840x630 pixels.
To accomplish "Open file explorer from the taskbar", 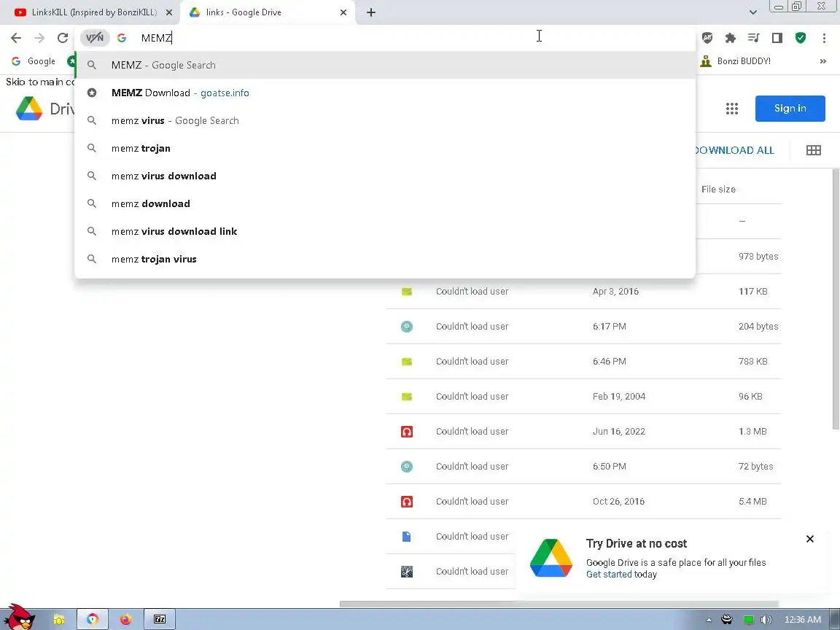I will [x=59, y=619].
